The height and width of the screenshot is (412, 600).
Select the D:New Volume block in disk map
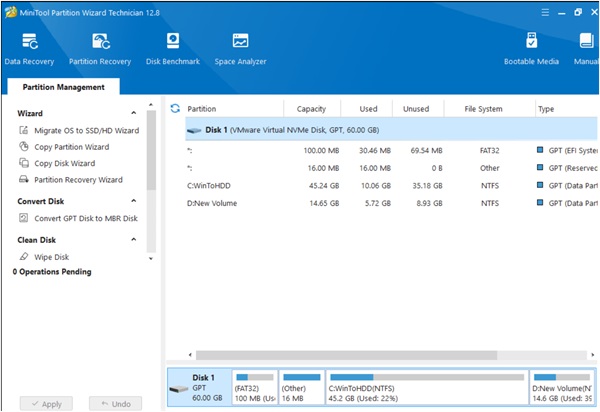click(x=562, y=387)
